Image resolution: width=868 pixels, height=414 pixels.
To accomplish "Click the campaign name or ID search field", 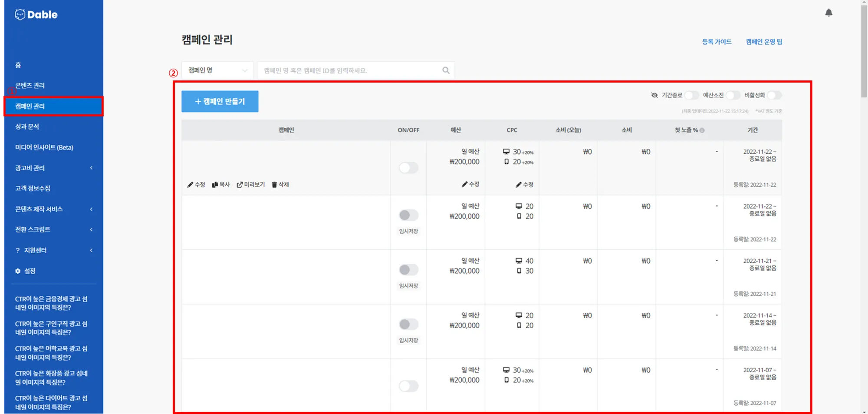I will coord(349,70).
